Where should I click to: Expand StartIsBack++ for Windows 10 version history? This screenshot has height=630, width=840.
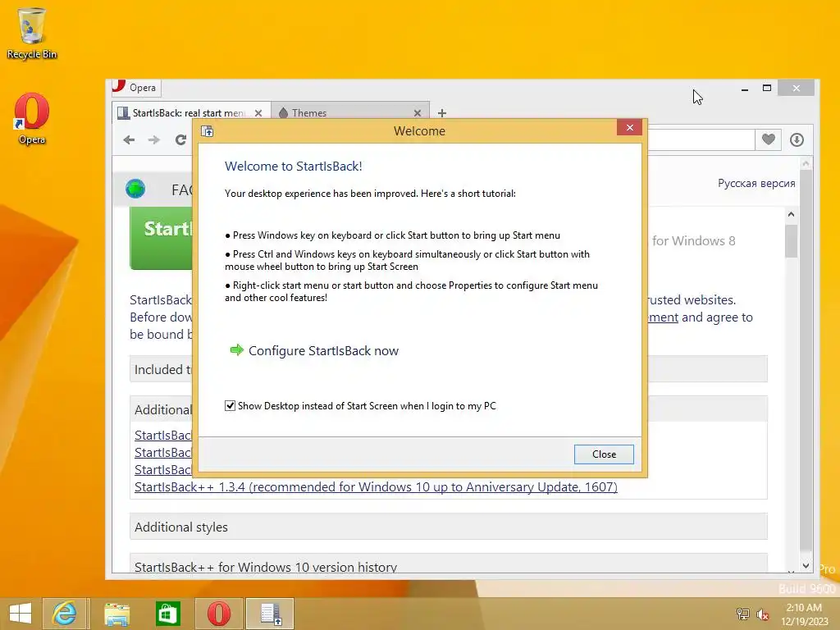tap(449, 564)
